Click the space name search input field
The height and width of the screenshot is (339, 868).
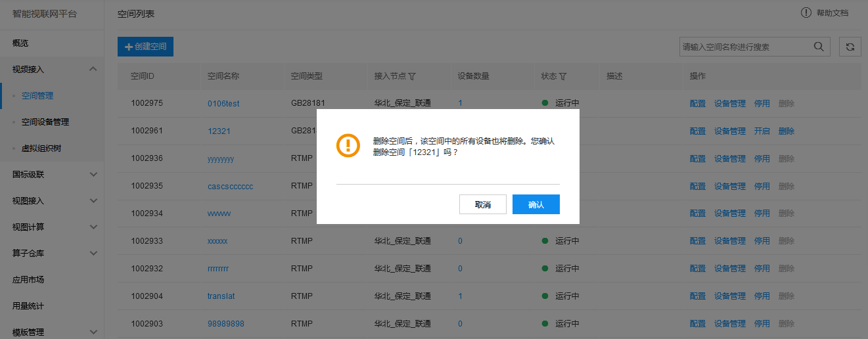(746, 47)
